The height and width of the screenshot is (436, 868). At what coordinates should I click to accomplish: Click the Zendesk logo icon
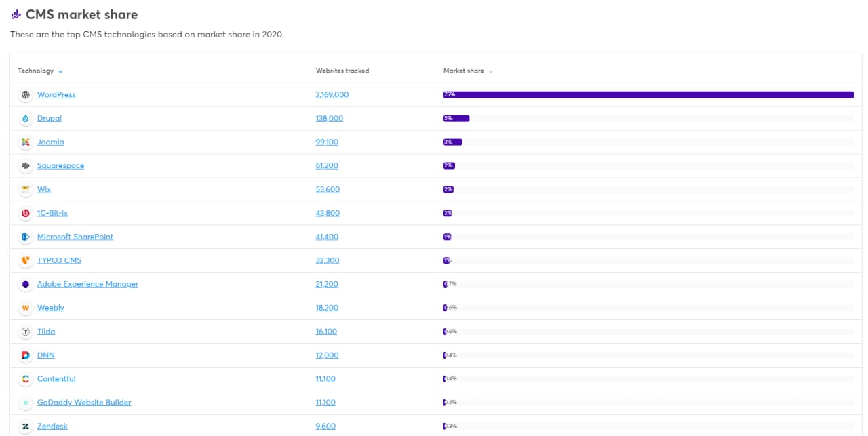tap(26, 427)
